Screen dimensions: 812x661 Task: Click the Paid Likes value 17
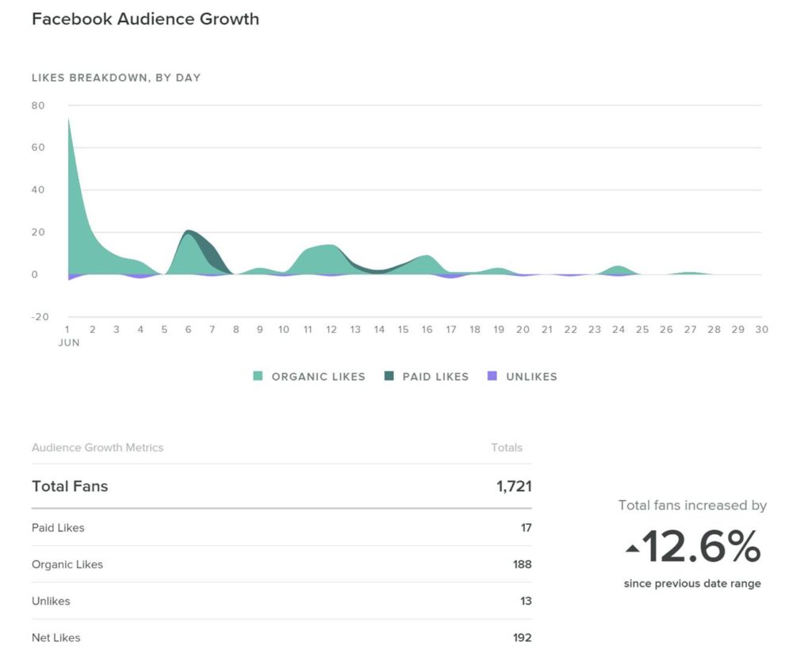point(527,528)
